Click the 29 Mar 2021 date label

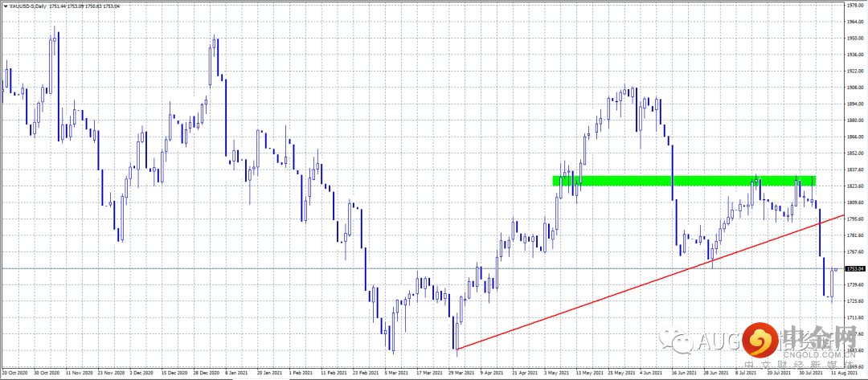pos(462,374)
